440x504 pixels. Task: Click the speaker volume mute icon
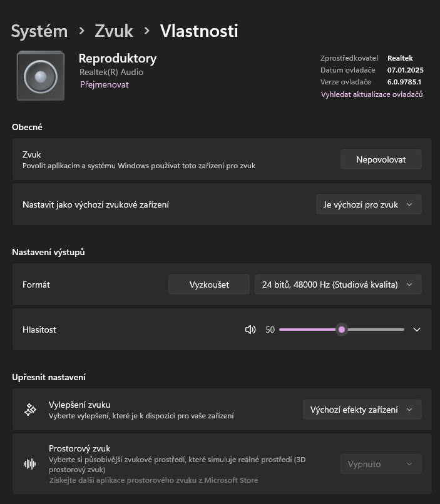click(x=250, y=330)
